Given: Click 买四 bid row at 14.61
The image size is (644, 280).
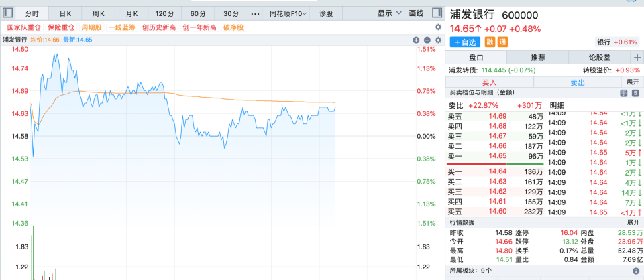Looking at the screenshot, I should point(495,202).
